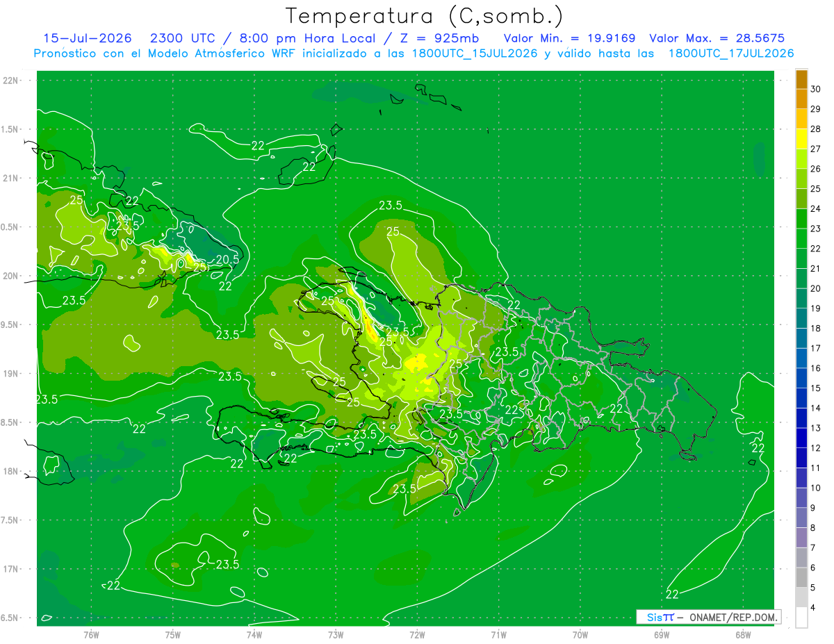The width and height of the screenshot is (834, 644).
Task: Click the "69W" longitude axis label
Action: click(662, 634)
